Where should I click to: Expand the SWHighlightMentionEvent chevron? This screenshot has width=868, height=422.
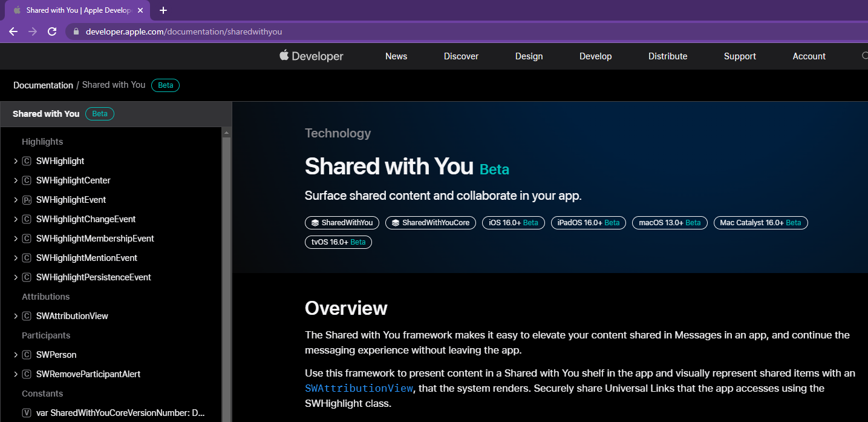click(16, 258)
